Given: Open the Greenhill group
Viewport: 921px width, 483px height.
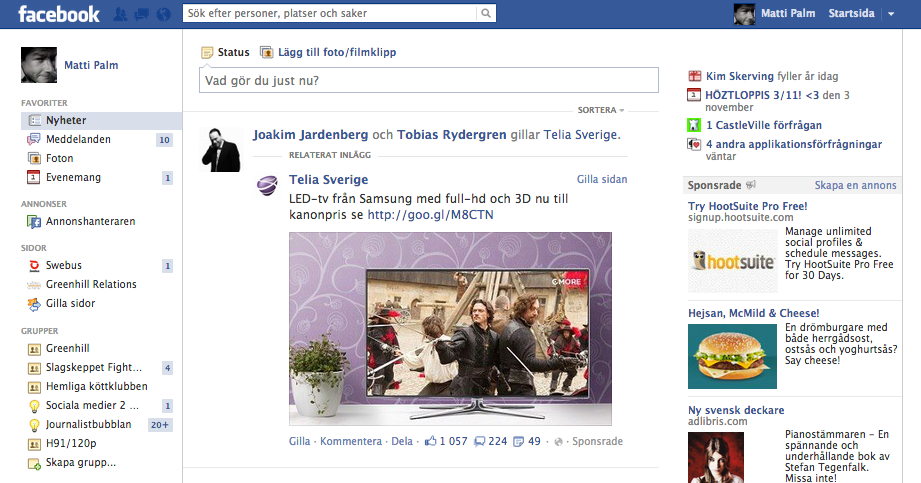Looking at the screenshot, I should click(x=68, y=348).
